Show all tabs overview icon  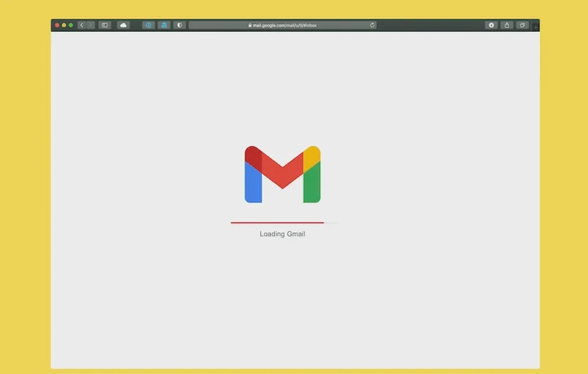click(x=522, y=25)
